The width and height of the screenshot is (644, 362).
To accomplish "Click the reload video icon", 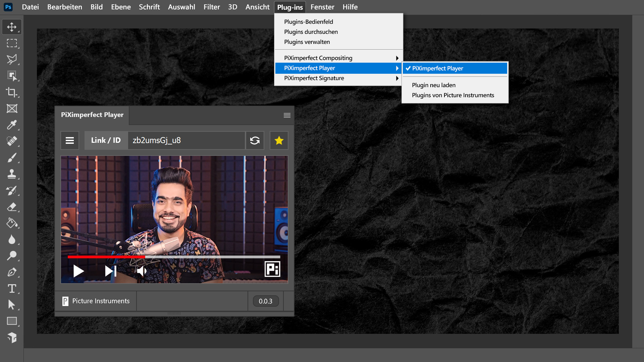I will tap(255, 140).
